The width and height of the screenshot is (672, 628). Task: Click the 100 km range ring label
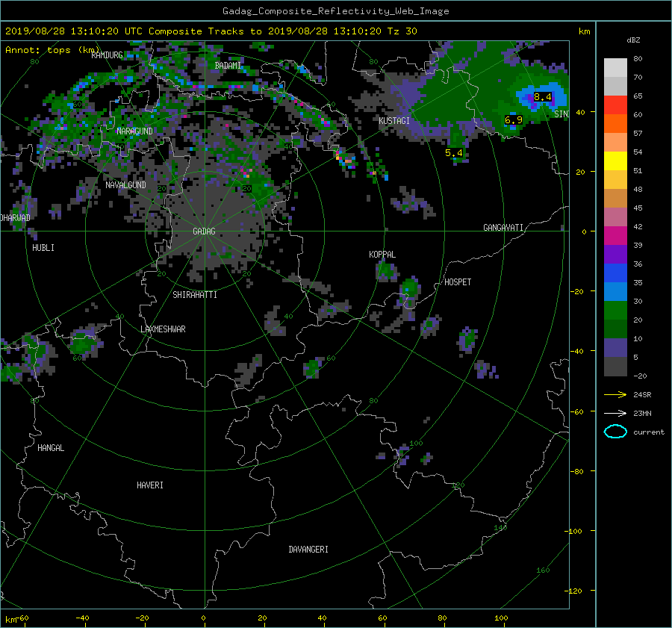pos(416,444)
